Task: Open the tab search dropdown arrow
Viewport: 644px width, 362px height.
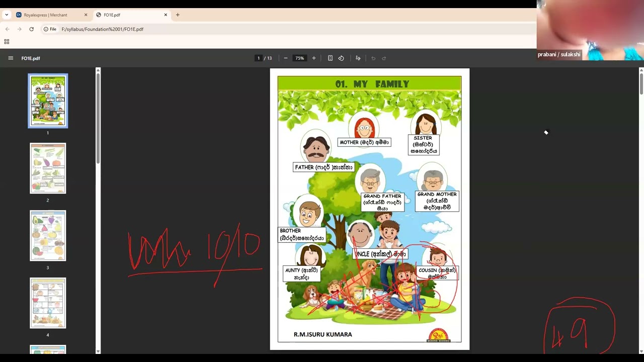Action: [7, 15]
